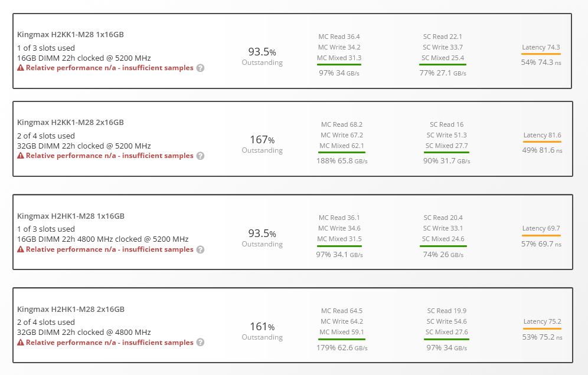588x375 pixels.
Task: Click help icon in H2HK1-M28 1x16GB card
Action: tap(200, 249)
